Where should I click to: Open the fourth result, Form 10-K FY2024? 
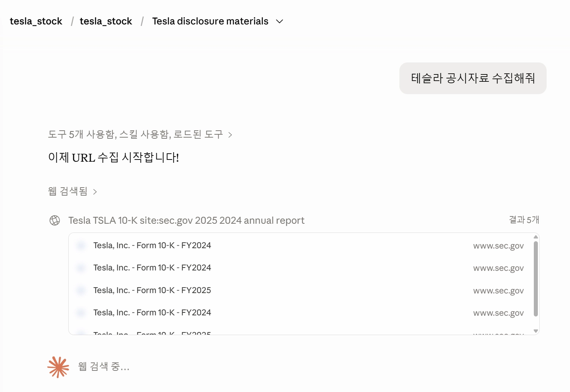click(304, 313)
